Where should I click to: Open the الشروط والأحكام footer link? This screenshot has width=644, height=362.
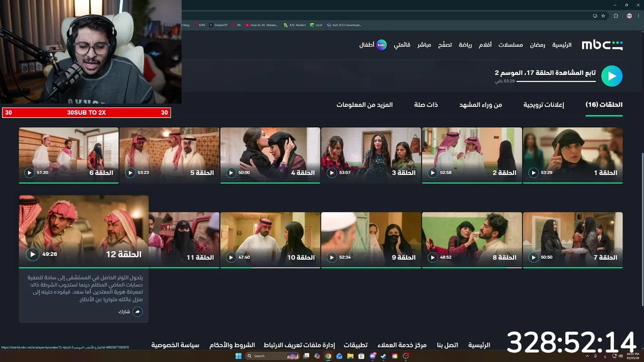tap(232, 345)
